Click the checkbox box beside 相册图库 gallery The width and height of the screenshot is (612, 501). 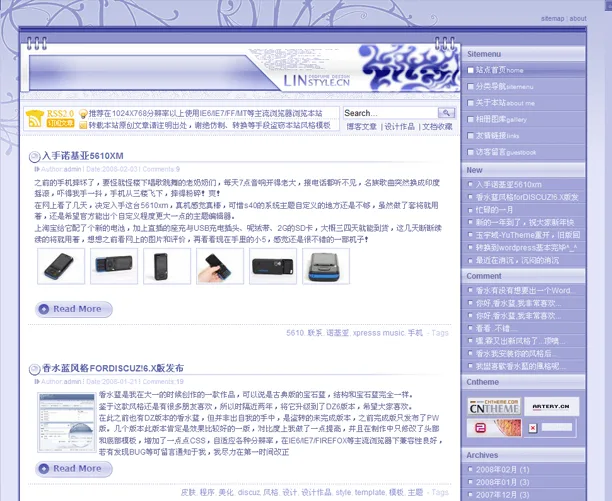pyautogui.click(x=471, y=119)
